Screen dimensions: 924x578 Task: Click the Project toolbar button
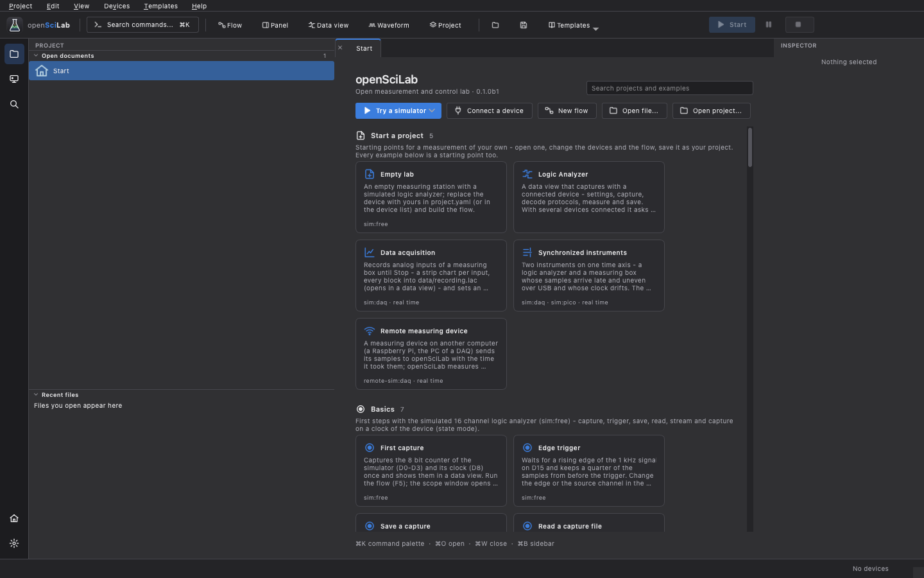pos(445,25)
